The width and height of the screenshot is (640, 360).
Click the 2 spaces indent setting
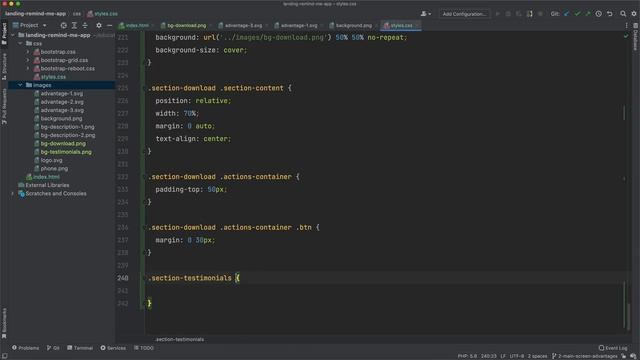[x=537, y=356]
